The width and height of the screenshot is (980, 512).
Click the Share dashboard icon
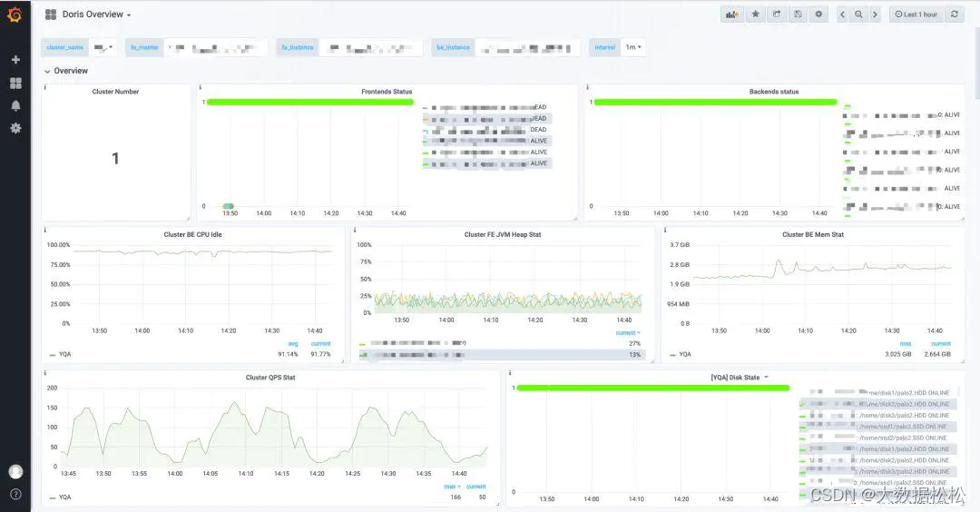(x=776, y=15)
